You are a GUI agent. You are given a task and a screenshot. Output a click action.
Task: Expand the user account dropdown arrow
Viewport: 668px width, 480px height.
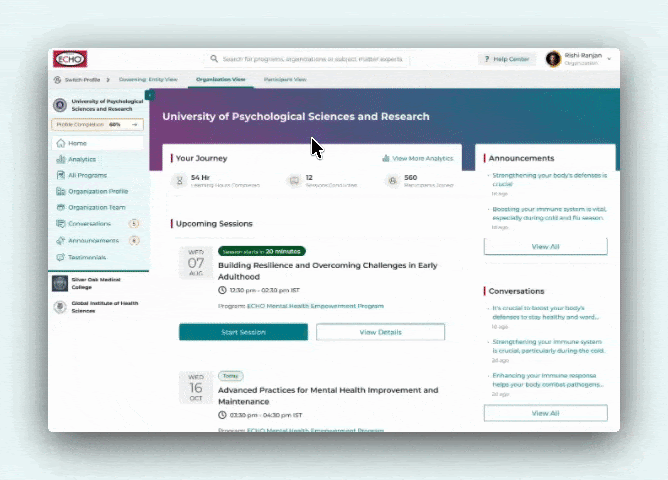click(x=609, y=59)
